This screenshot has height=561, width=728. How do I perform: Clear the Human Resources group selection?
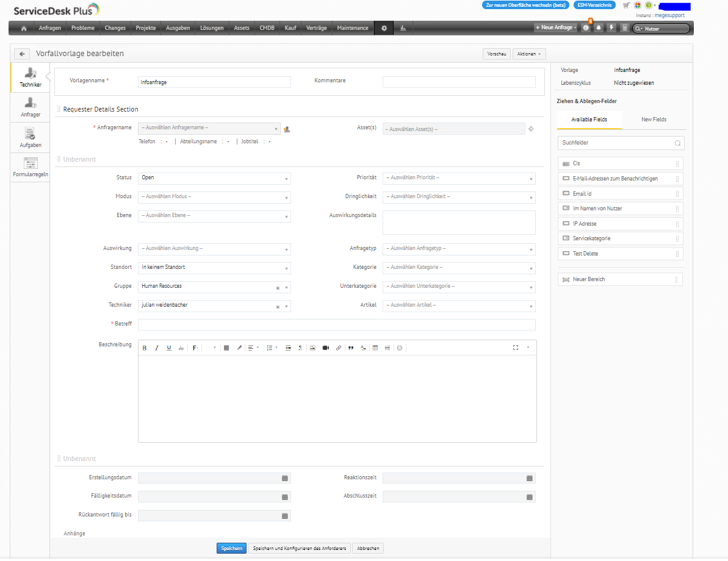[x=278, y=288]
